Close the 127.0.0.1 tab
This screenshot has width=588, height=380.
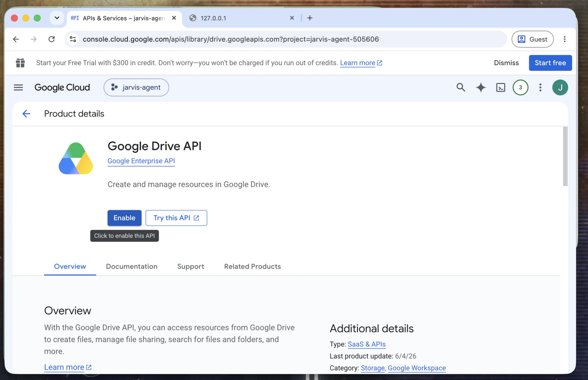(292, 18)
